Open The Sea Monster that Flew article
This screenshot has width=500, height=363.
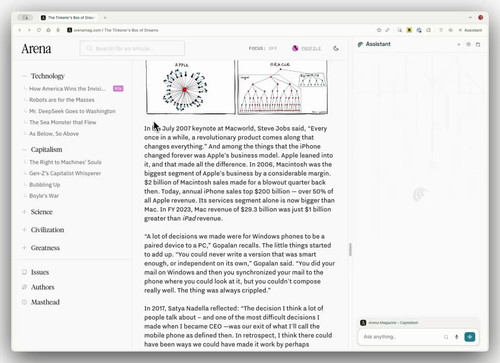[63, 122]
